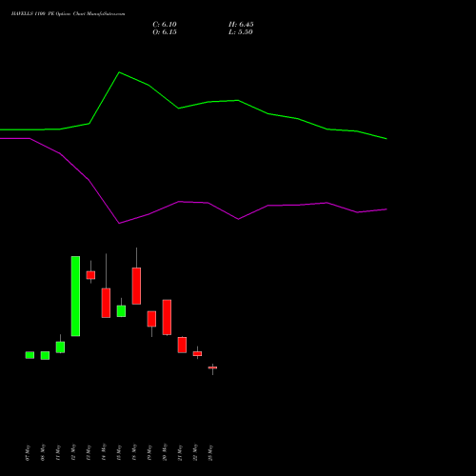Select the 19 May date label

149,453
